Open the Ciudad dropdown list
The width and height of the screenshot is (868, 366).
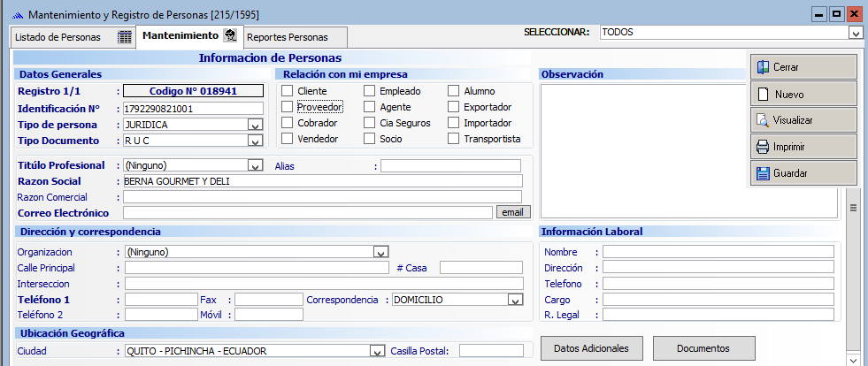[376, 351]
